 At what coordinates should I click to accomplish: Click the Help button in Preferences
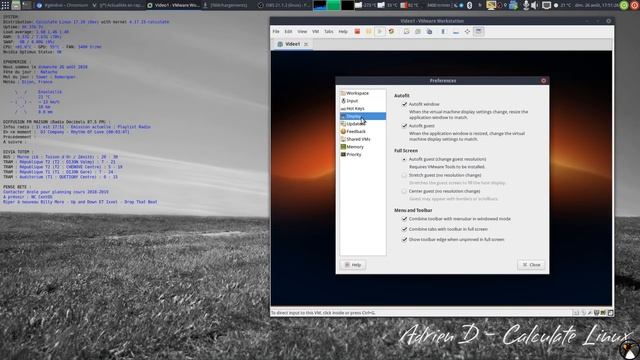[353, 265]
